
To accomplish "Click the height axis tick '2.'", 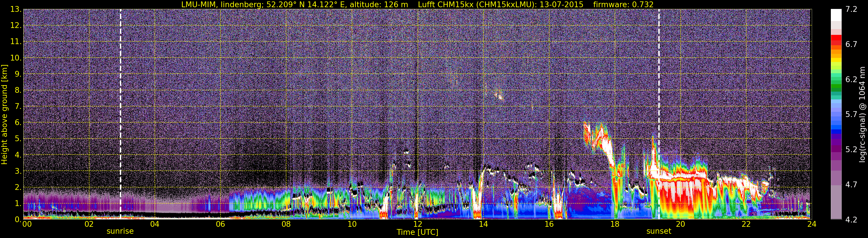I will (18, 187).
